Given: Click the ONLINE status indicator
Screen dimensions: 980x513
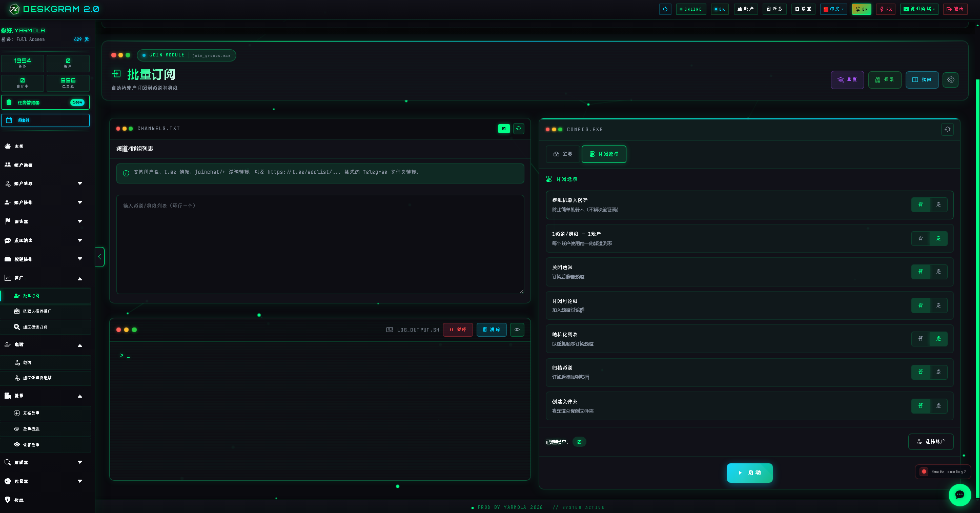Looking at the screenshot, I should (691, 9).
